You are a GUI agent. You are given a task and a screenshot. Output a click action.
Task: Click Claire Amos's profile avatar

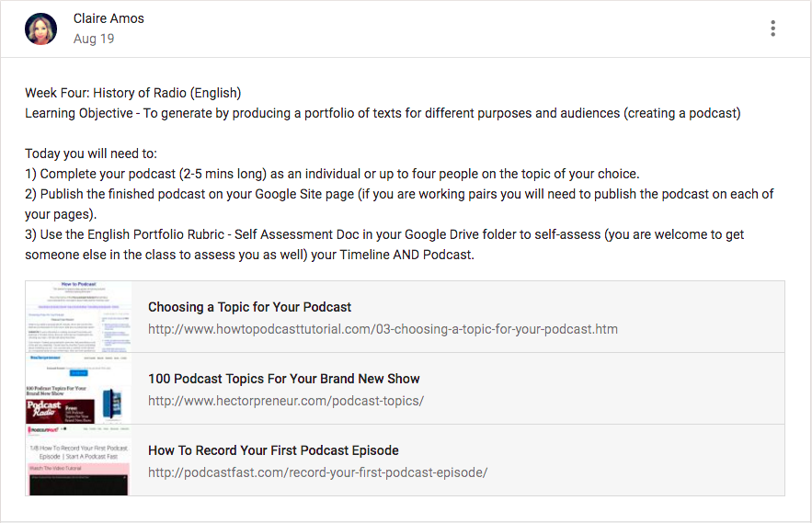click(41, 28)
